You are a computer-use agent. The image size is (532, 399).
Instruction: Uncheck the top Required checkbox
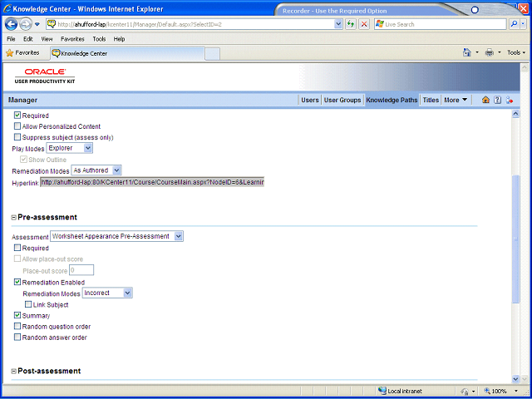[x=17, y=116]
